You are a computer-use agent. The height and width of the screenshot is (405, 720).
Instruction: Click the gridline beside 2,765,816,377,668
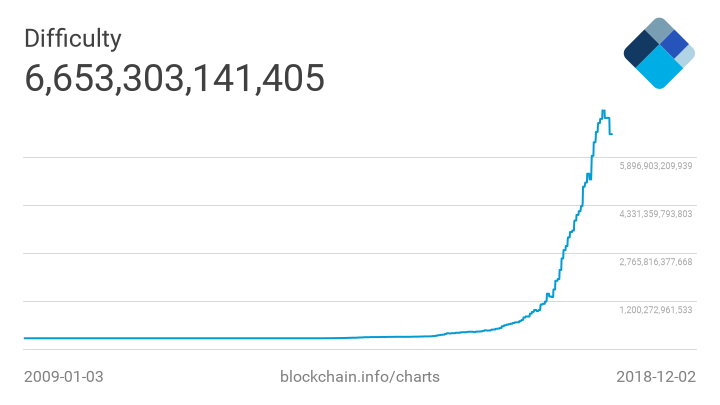[300, 253]
